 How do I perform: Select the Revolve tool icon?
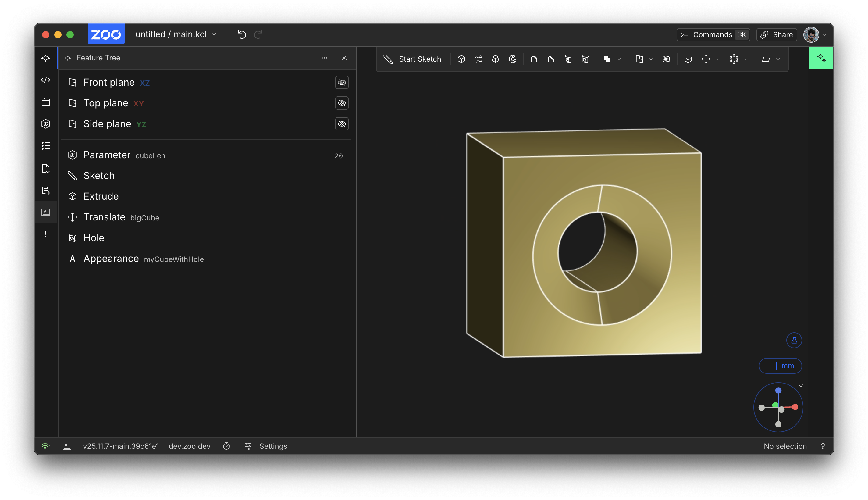(x=512, y=59)
